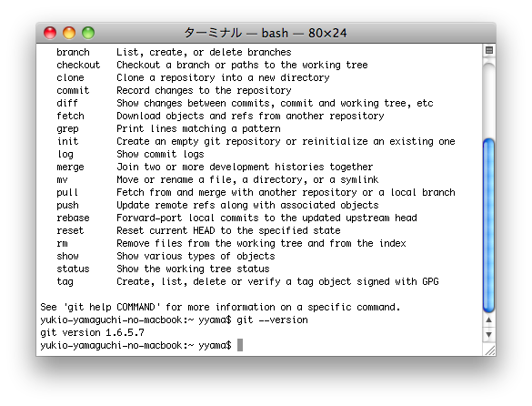Click the word 'checkout' in command list
The height and width of the screenshot is (406, 532).
pyautogui.click(x=78, y=65)
